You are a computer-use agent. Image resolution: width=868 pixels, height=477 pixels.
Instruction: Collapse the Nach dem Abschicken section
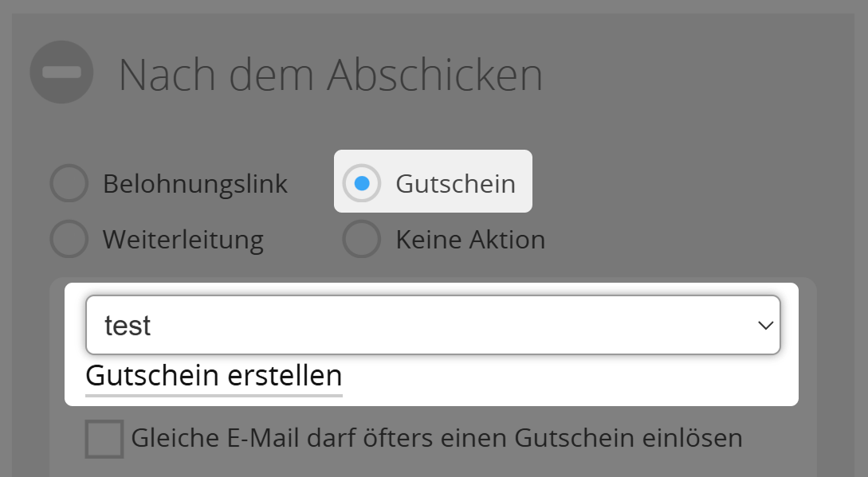click(61, 72)
